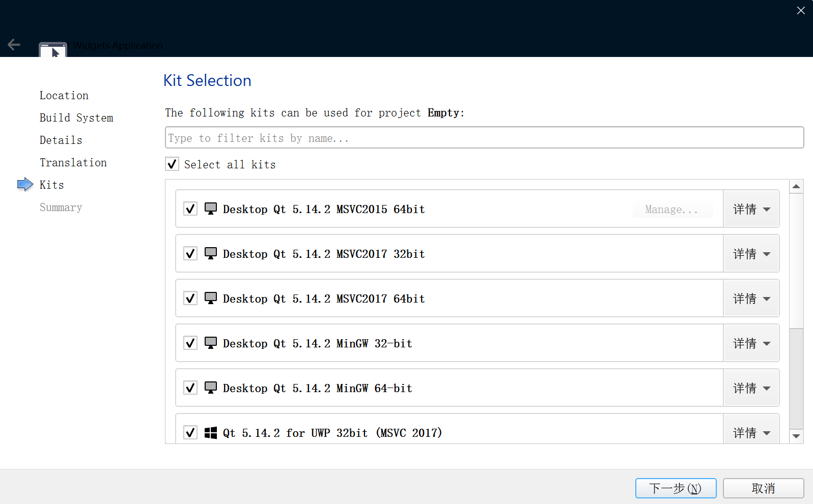The height and width of the screenshot is (504, 813).
Task: Close the wizard dialog window
Action: click(801, 10)
